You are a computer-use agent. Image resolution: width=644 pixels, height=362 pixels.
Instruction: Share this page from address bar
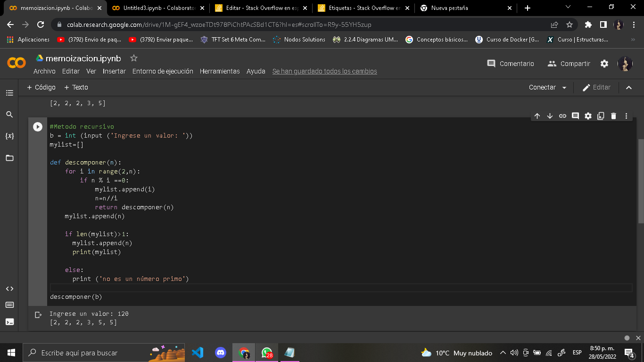(x=554, y=25)
